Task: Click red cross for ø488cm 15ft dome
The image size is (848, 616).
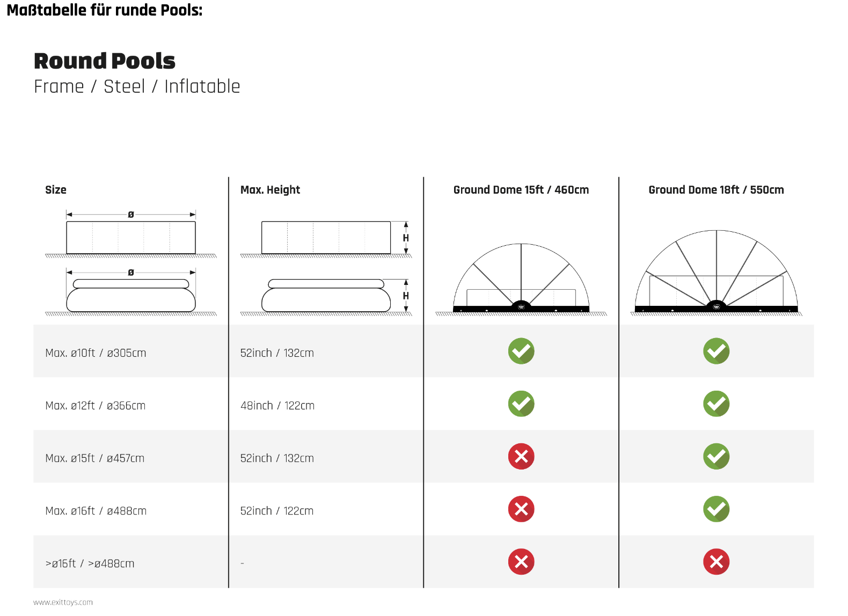Action: (521, 509)
